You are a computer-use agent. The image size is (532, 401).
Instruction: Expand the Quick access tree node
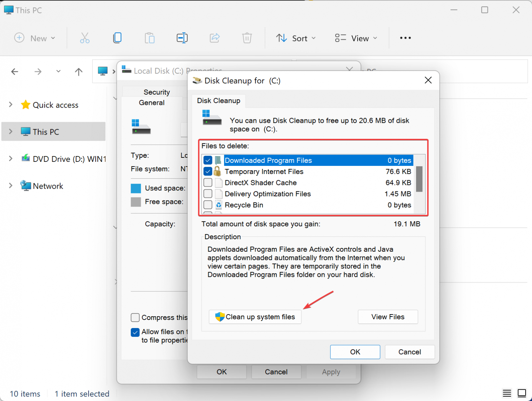[11, 104]
